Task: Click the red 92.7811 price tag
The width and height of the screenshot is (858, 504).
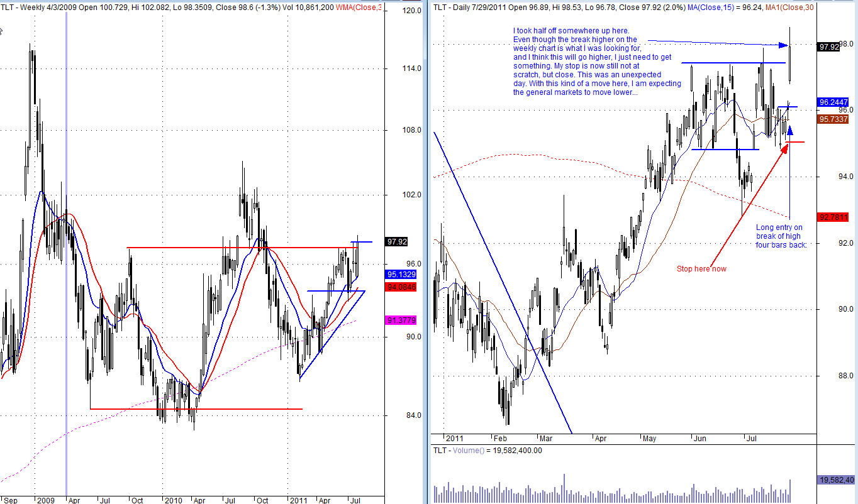Action: 833,217
